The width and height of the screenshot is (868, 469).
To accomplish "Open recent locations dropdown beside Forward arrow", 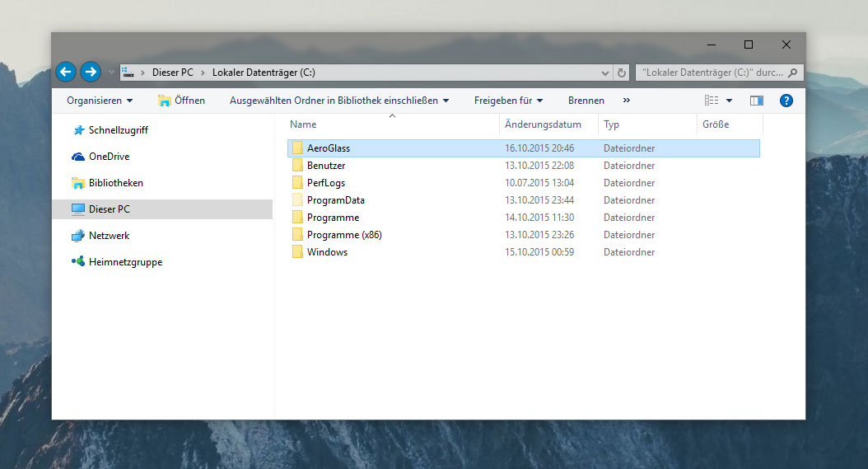I will pyautogui.click(x=111, y=72).
